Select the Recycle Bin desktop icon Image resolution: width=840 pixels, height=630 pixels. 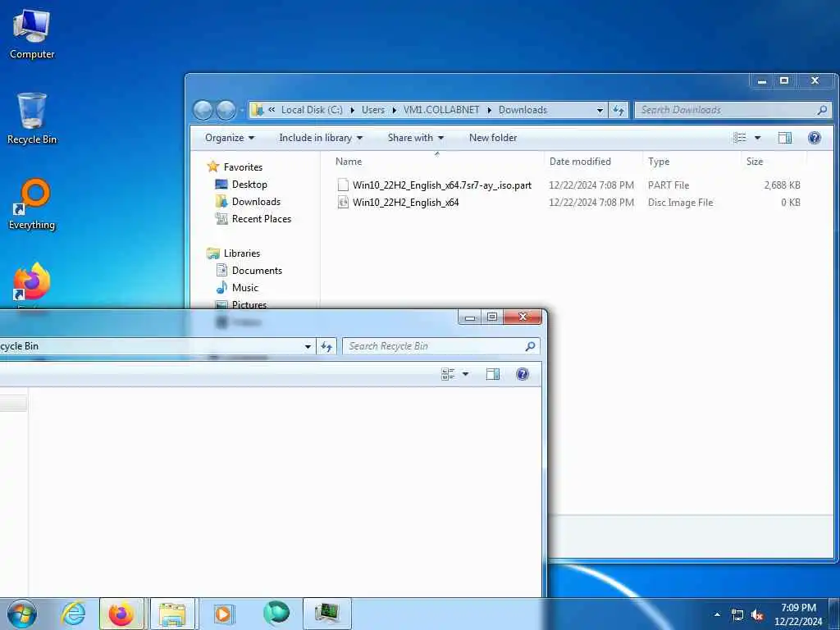click(x=32, y=119)
